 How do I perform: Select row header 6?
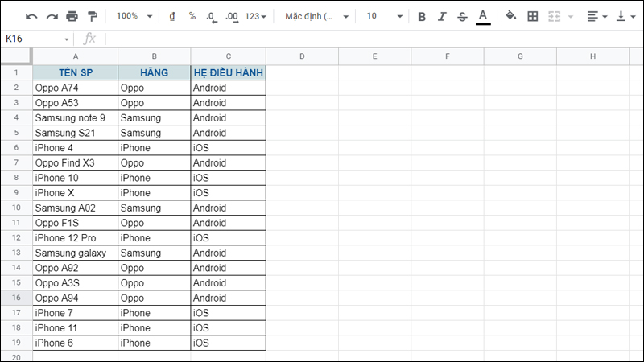tap(16, 148)
